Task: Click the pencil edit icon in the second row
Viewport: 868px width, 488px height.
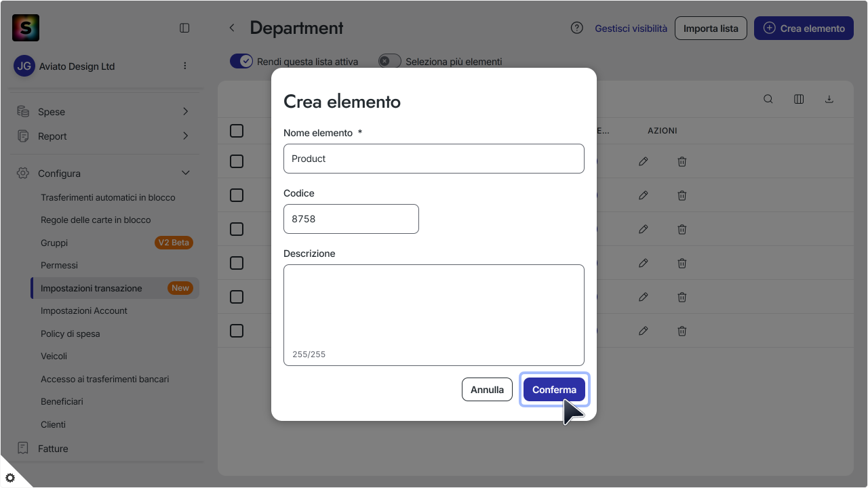Action: 644,195
